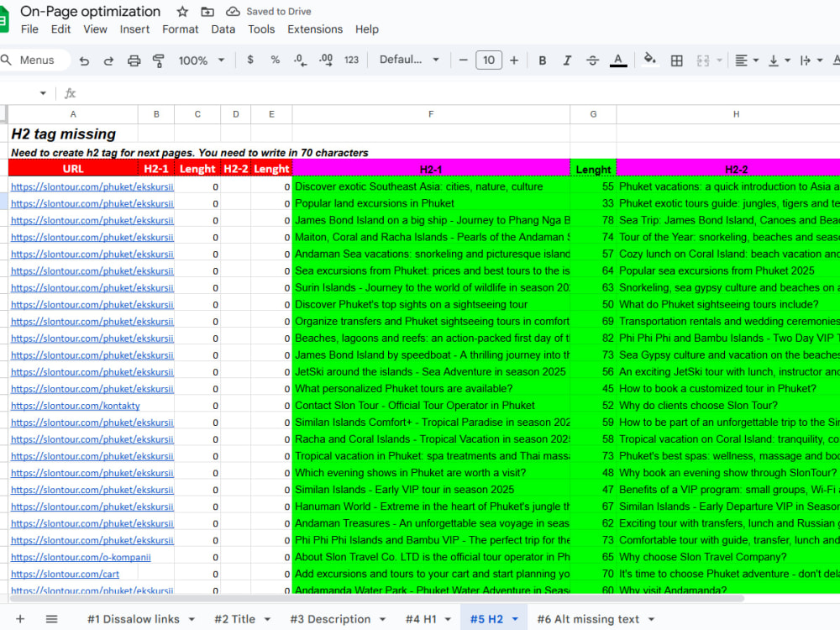Screen dimensions: 840x630
Task: Open the slontour.com/kontakty link
Action: pos(75,406)
